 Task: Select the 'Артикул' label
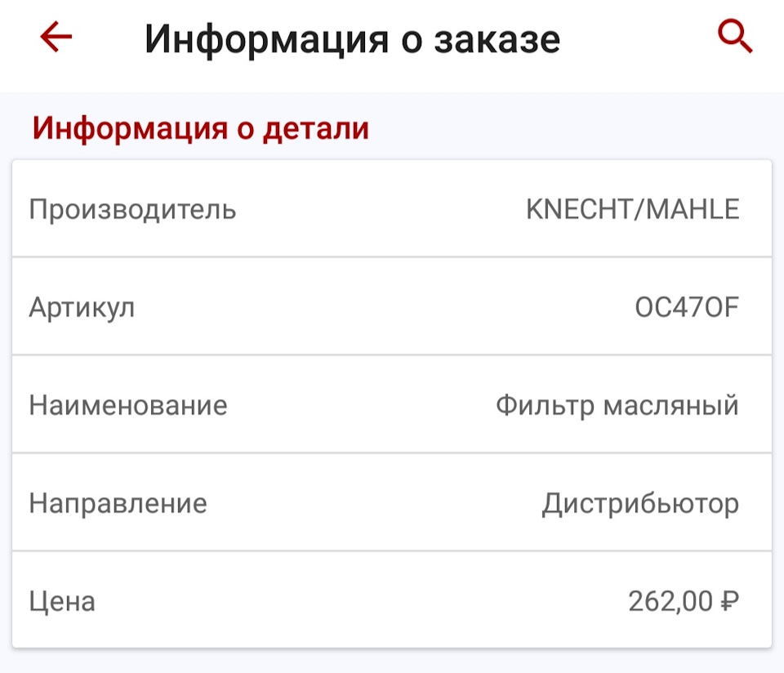point(82,308)
